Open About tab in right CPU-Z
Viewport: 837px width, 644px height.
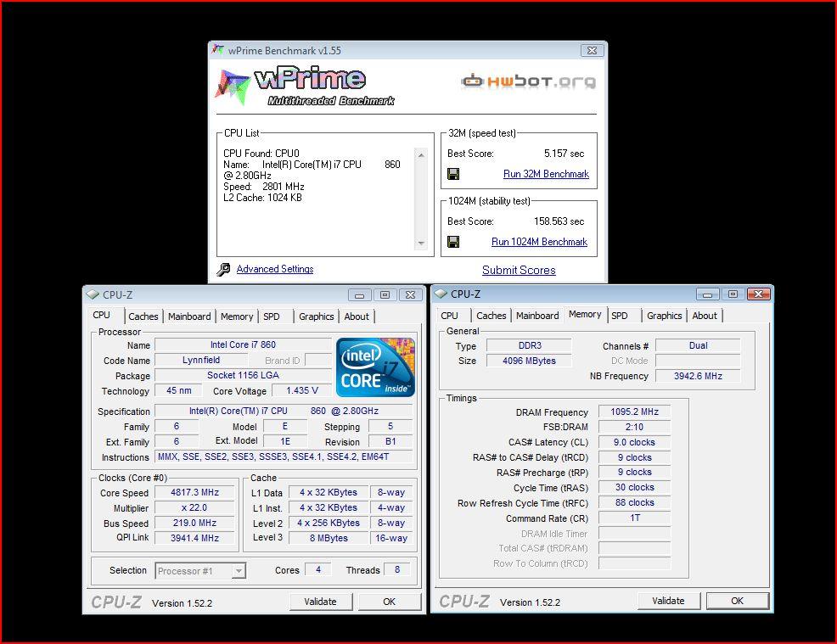click(705, 316)
